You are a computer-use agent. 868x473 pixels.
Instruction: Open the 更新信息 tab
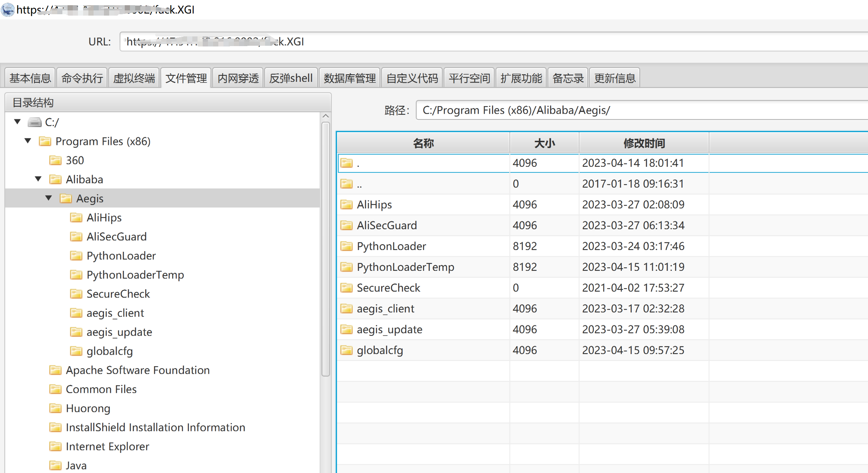(x=615, y=78)
